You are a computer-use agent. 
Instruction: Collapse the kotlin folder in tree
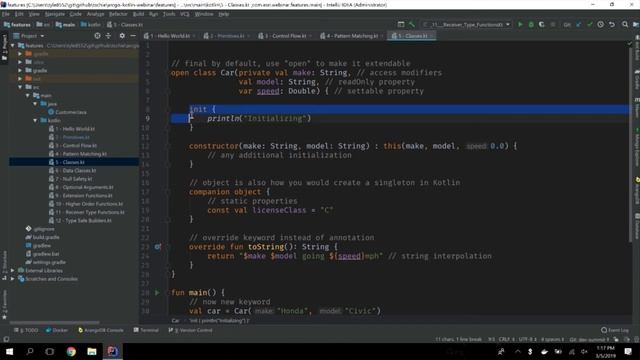tap(35, 120)
